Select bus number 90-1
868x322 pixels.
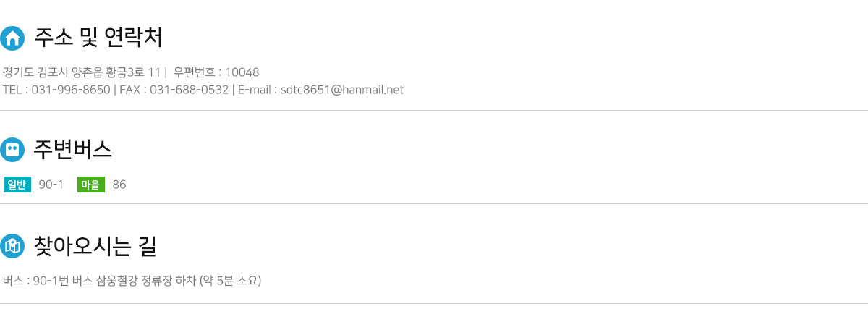point(51,185)
